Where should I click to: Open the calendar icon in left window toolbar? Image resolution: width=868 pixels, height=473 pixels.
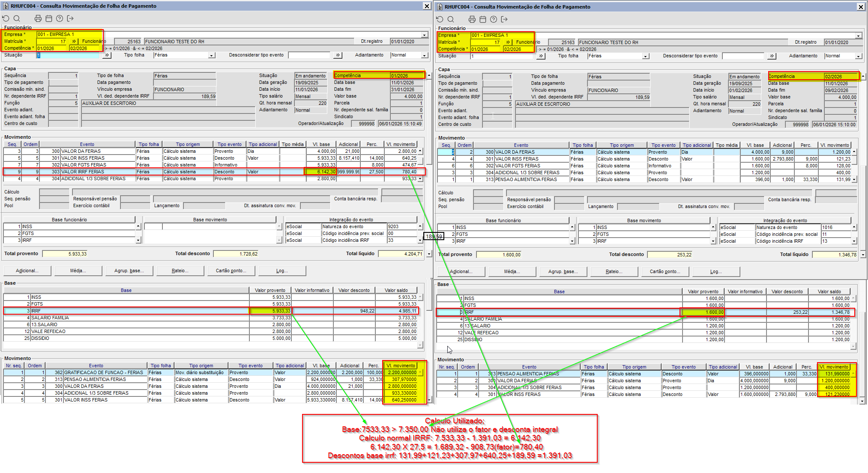[49, 18]
